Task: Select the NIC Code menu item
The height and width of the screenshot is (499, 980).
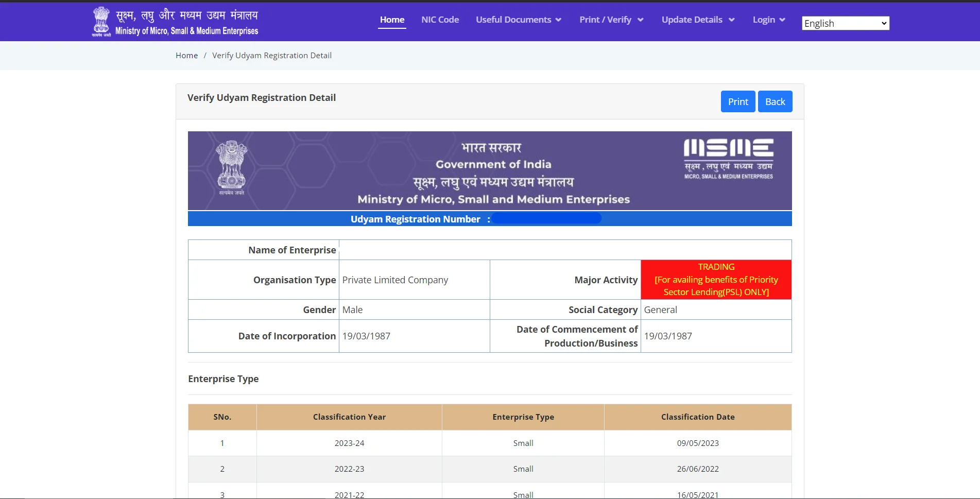Action: coord(440,20)
